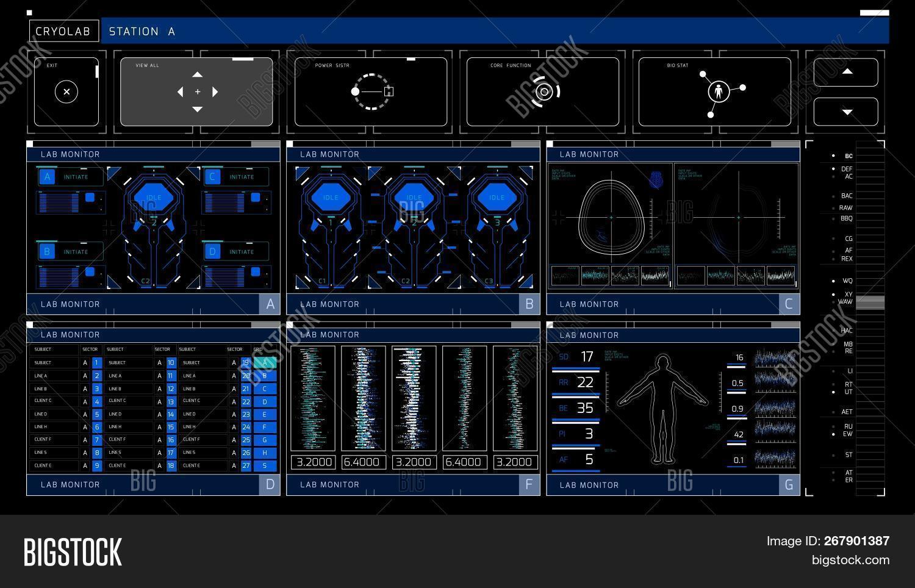
Task: Select the idle cryo pod numbered 3
Action: [497, 198]
